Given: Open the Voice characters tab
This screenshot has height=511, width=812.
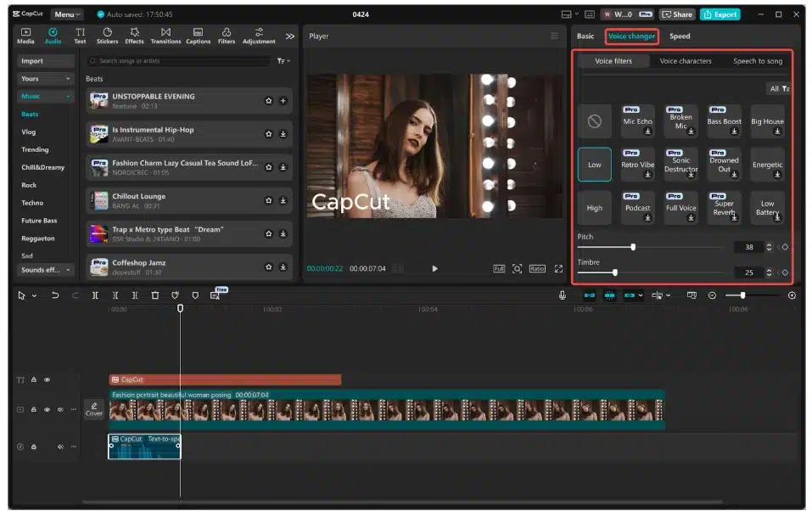Looking at the screenshot, I should (x=685, y=61).
